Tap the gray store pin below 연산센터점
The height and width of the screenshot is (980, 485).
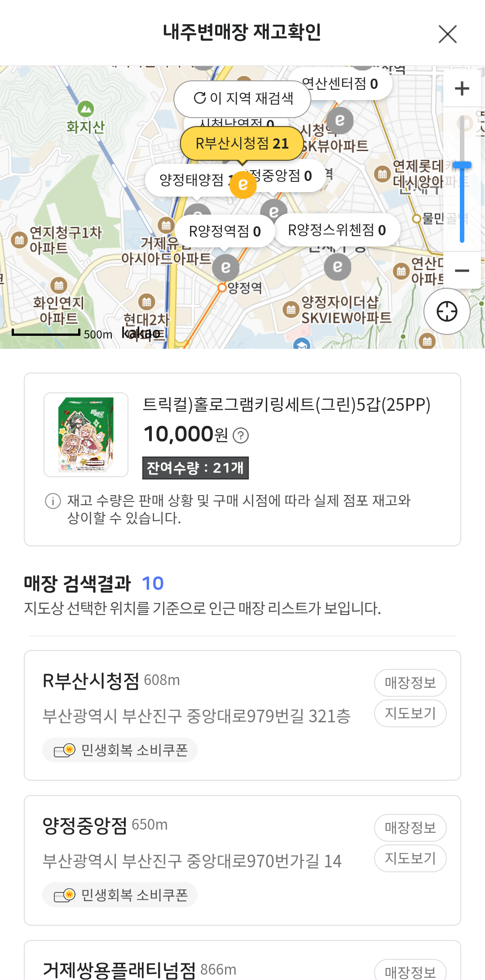click(340, 120)
